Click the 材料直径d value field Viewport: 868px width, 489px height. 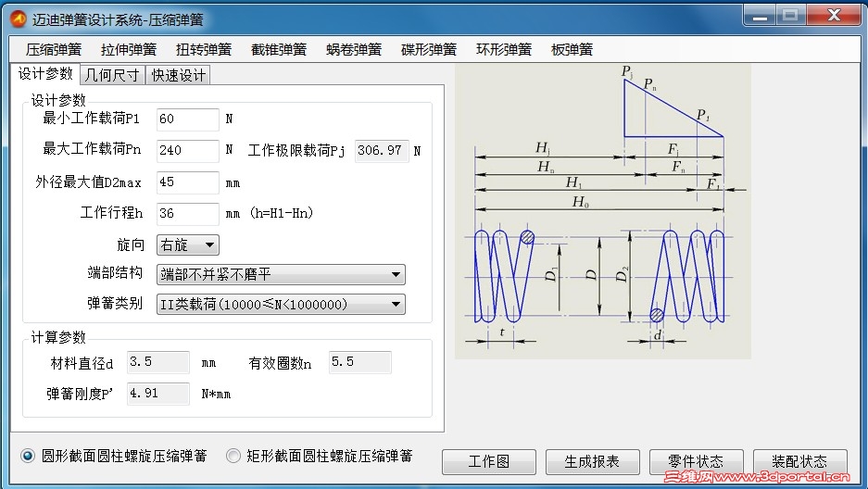(157, 362)
